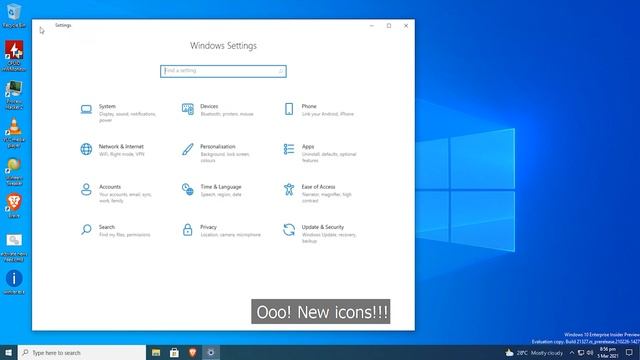Open the Devices settings icon
Image resolution: width=640 pixels, height=360 pixels.
[187, 109]
